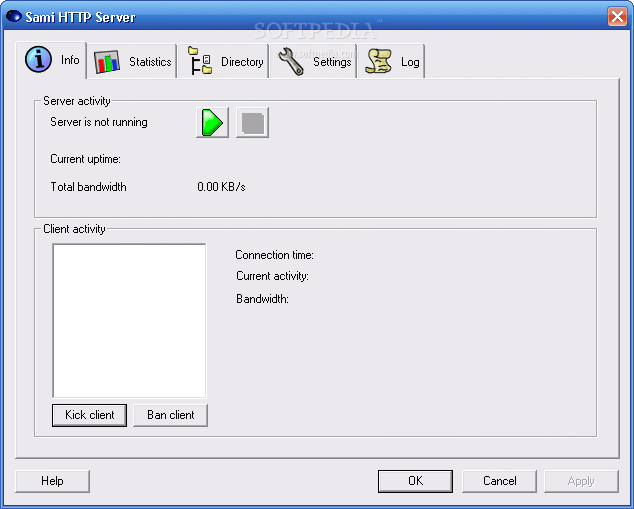Screen dimensions: 634x509
Task: Cancel the dialog
Action: pyautogui.click(x=499, y=481)
